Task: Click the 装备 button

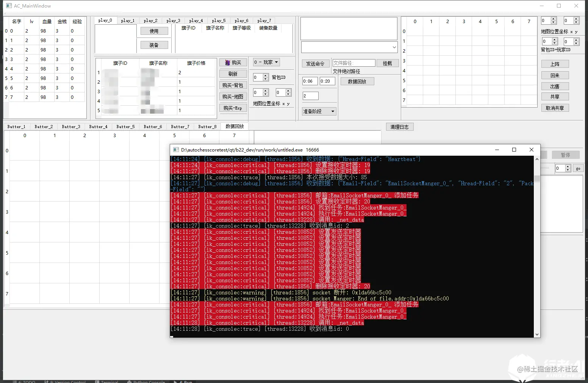Action: (154, 45)
